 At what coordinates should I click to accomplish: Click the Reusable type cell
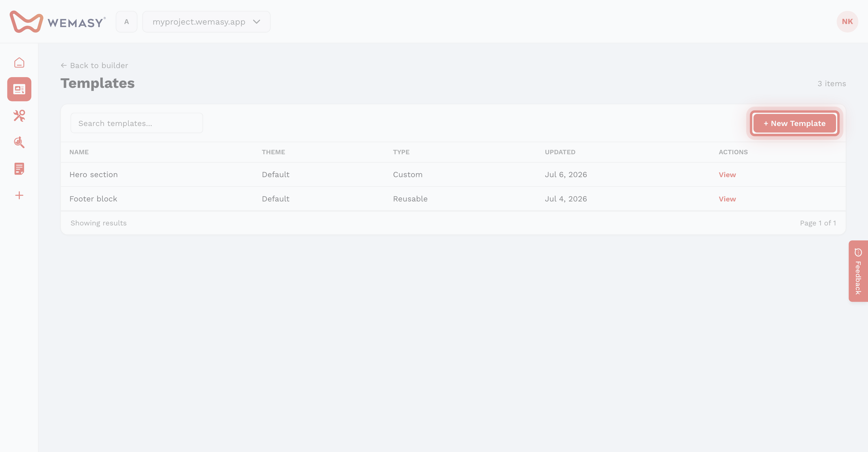pos(410,199)
